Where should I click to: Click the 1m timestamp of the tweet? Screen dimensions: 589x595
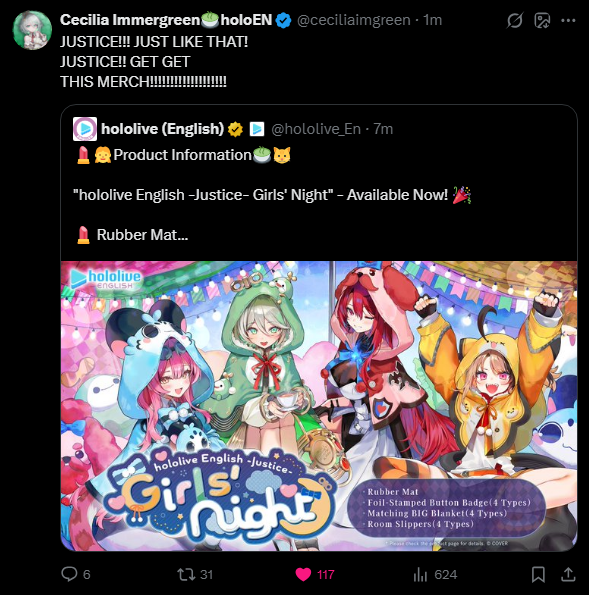(x=433, y=20)
